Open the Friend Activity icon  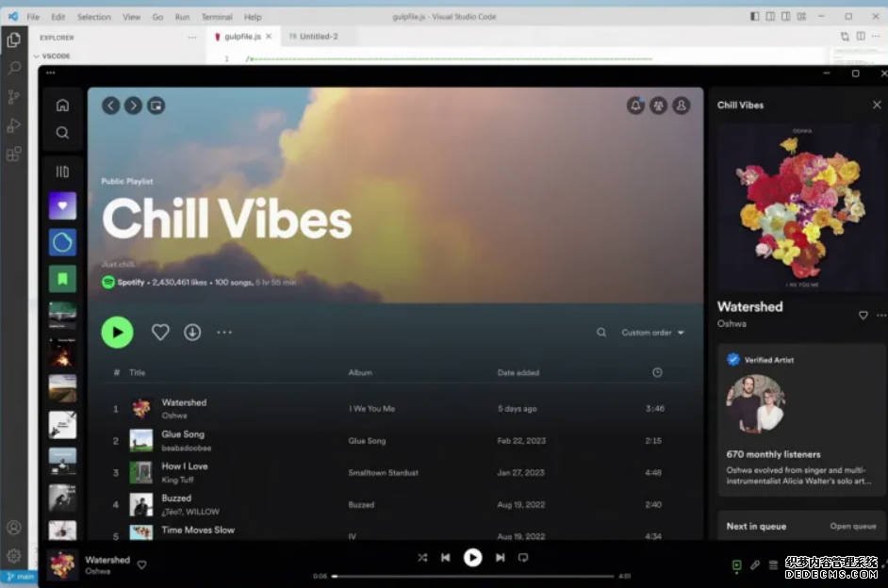point(658,106)
